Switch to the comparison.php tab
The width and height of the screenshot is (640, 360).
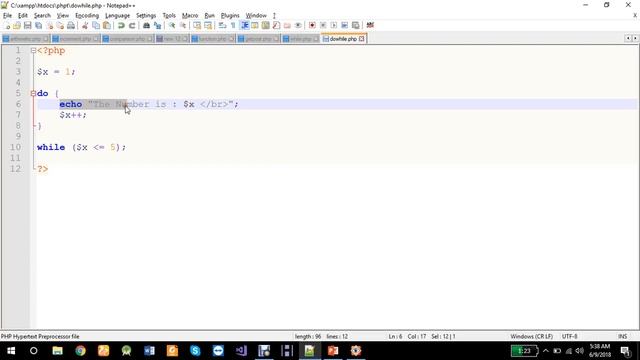pyautogui.click(x=127, y=39)
